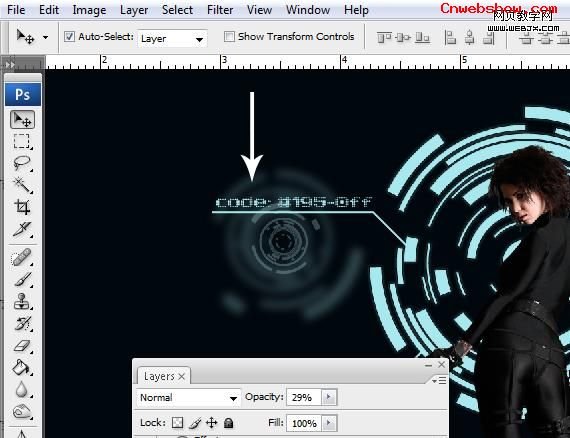The height and width of the screenshot is (438, 570).
Task: Pick the Blur tool
Action: point(22,389)
